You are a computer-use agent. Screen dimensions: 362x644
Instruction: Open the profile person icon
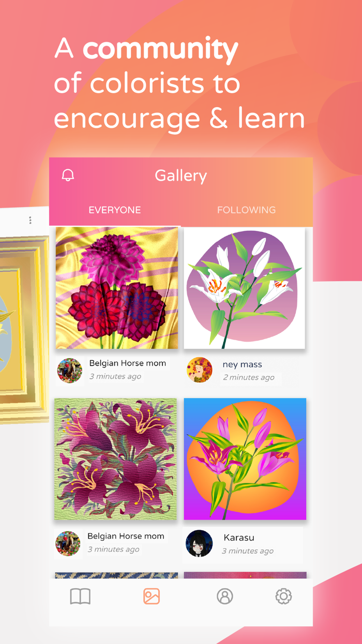[225, 596]
